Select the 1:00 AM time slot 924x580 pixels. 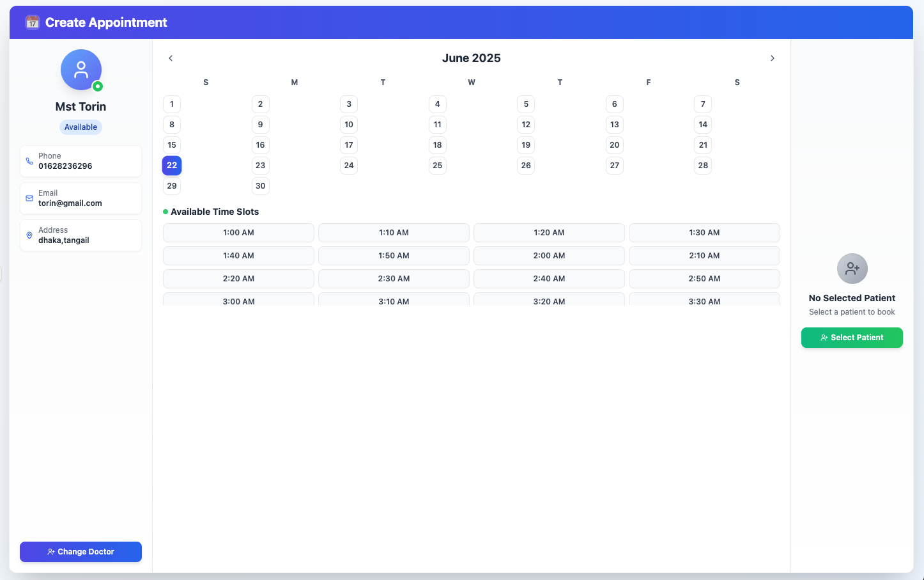tap(238, 232)
